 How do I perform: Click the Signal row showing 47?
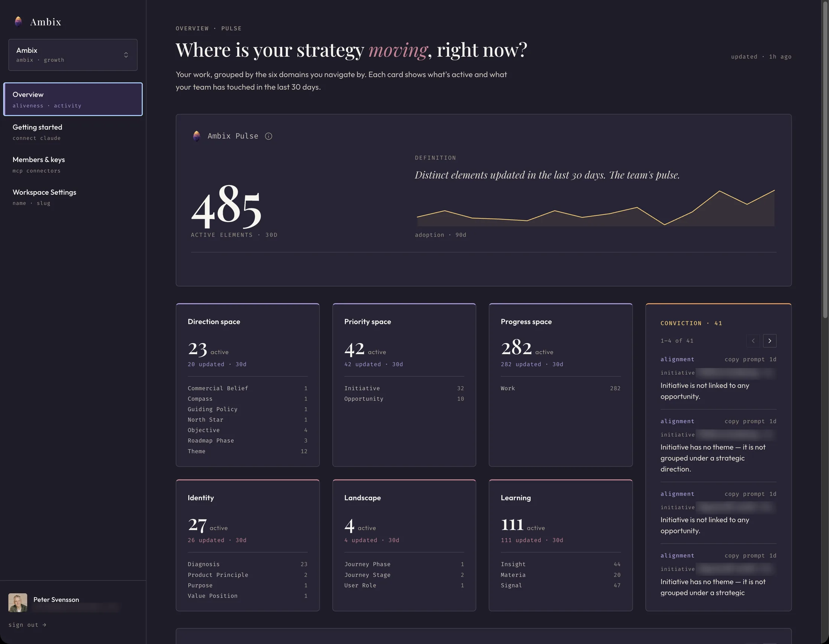(561, 586)
